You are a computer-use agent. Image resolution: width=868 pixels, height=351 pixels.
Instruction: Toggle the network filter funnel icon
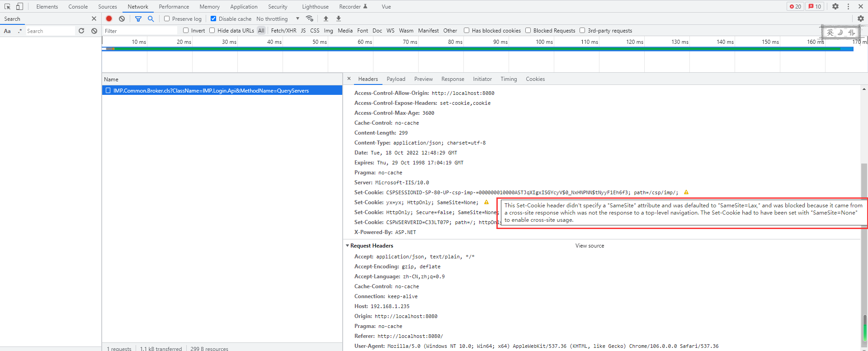tap(138, 19)
